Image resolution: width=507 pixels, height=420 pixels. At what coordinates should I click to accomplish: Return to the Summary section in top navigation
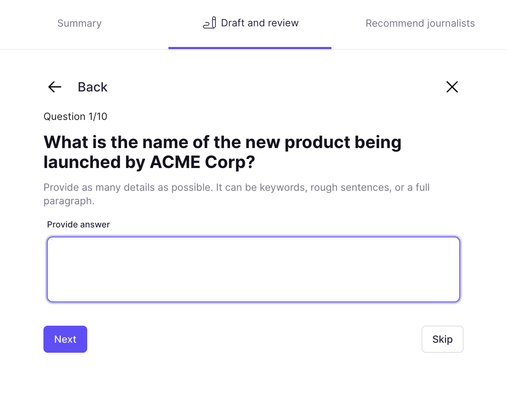click(79, 23)
